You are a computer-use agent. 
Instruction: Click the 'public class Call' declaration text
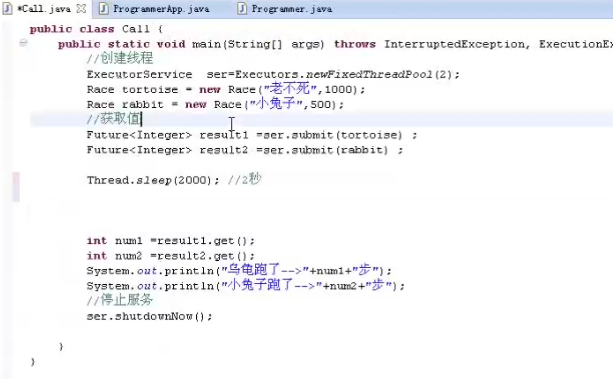pyautogui.click(x=90, y=29)
